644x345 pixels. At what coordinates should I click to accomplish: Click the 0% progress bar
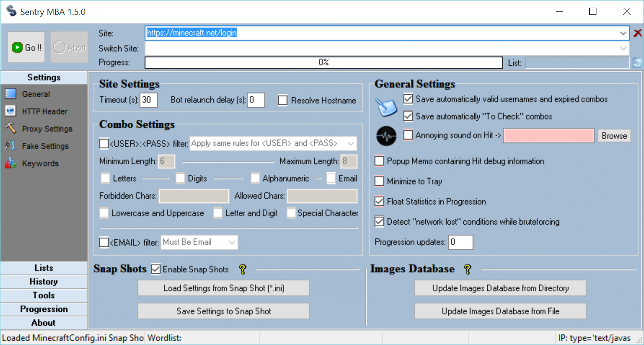click(323, 63)
